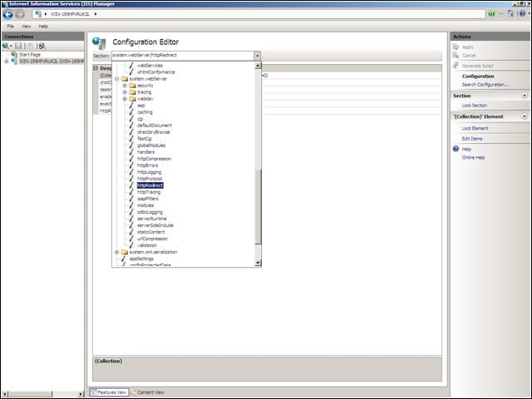This screenshot has height=399, width=532.
Task: Click Edit Items action
Action: [x=471, y=139]
